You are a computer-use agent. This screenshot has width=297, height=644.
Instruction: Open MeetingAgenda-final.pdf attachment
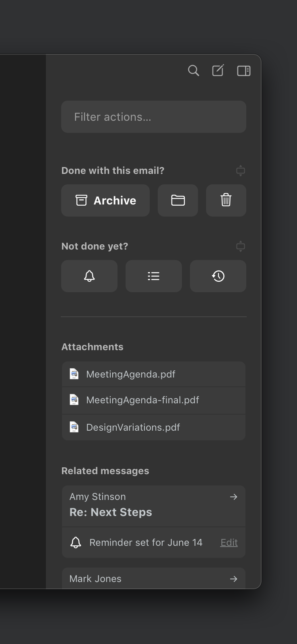click(x=154, y=400)
